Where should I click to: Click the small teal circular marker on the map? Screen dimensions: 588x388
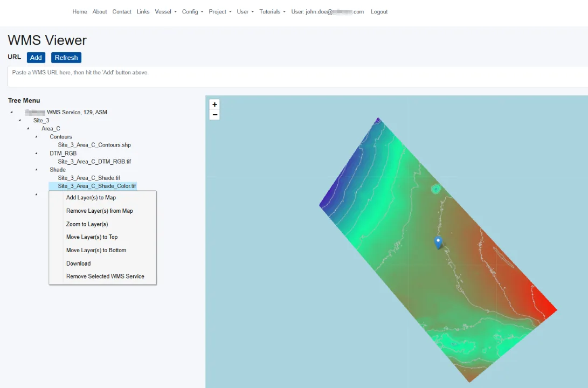(435, 189)
